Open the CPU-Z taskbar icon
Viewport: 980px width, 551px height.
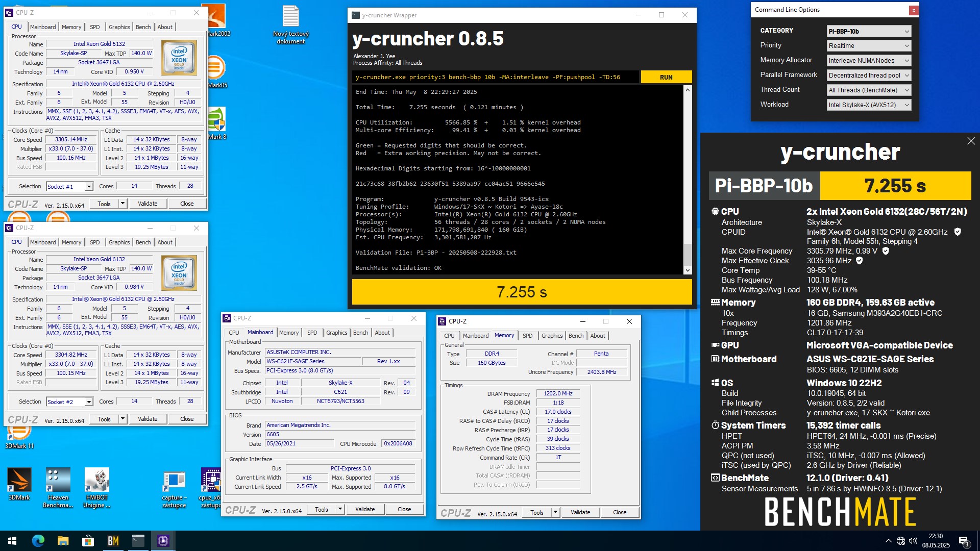163,541
